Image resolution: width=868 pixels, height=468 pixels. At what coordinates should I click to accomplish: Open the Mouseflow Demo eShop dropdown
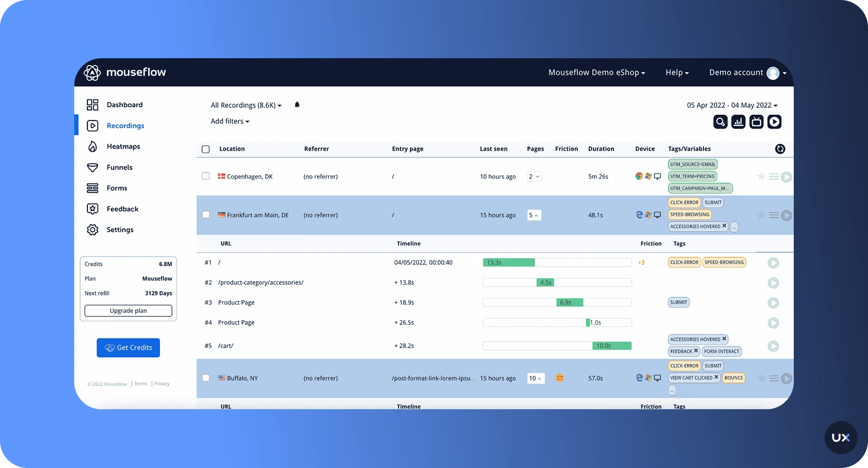point(597,72)
